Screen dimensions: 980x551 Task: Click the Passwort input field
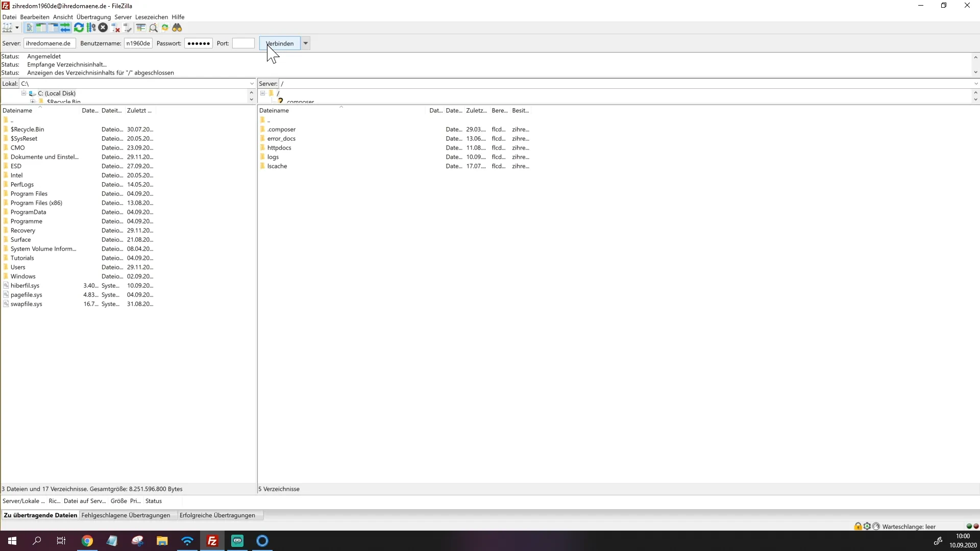point(199,43)
